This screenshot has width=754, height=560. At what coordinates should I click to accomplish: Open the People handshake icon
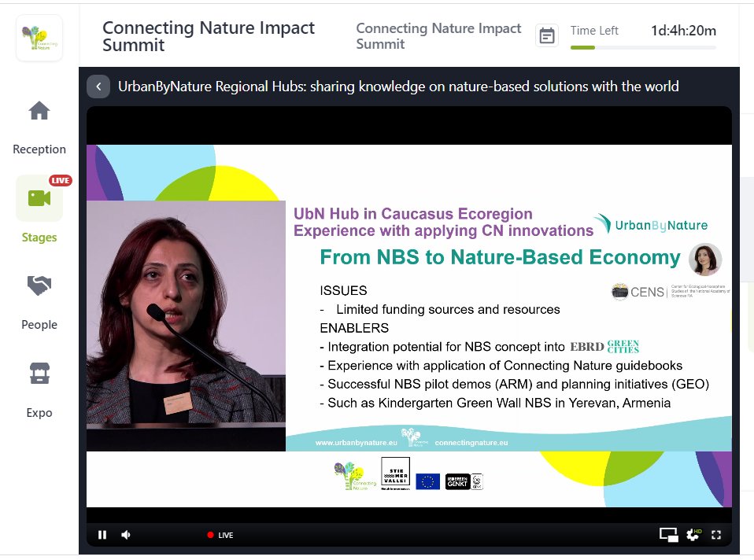[39, 286]
